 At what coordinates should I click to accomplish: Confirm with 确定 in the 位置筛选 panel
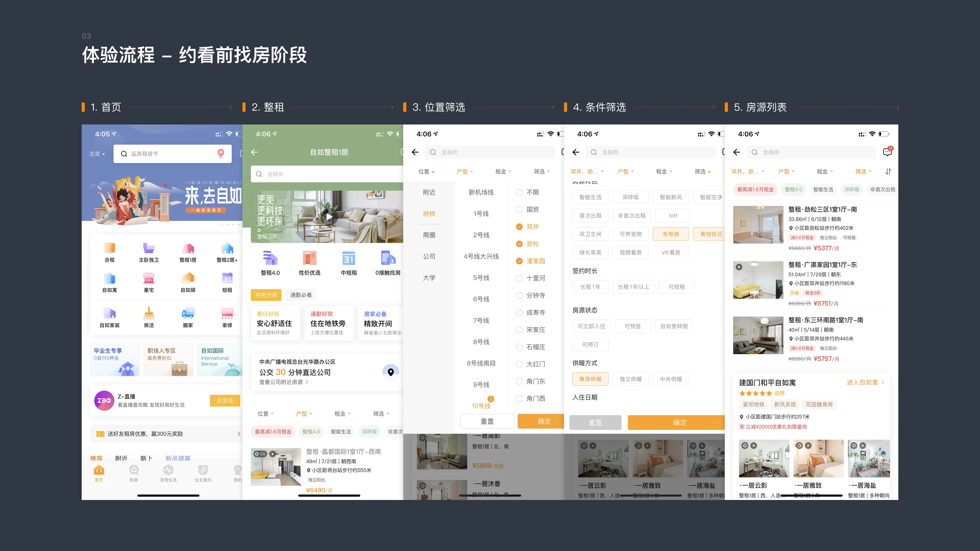pyautogui.click(x=541, y=421)
